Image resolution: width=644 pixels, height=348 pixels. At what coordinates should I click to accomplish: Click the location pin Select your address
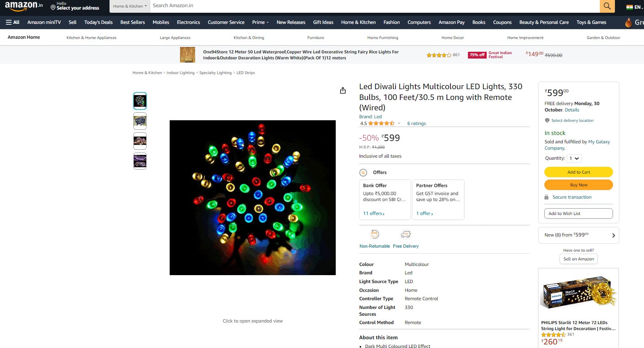[75, 6]
